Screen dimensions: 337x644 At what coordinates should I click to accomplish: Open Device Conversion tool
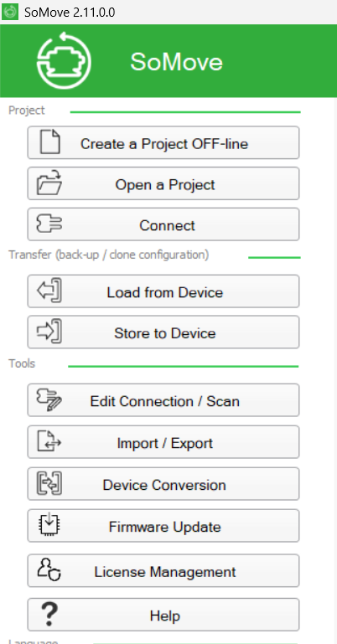163,484
